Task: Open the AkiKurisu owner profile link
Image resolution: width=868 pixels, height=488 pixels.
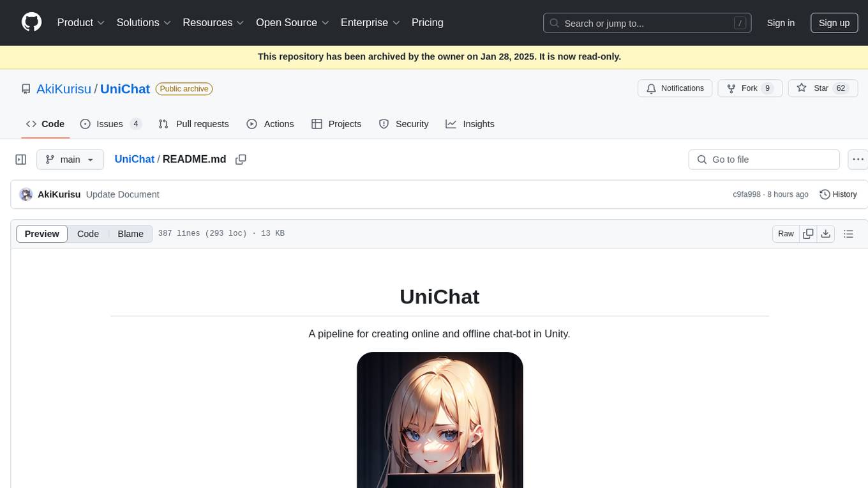Action: (x=64, y=89)
